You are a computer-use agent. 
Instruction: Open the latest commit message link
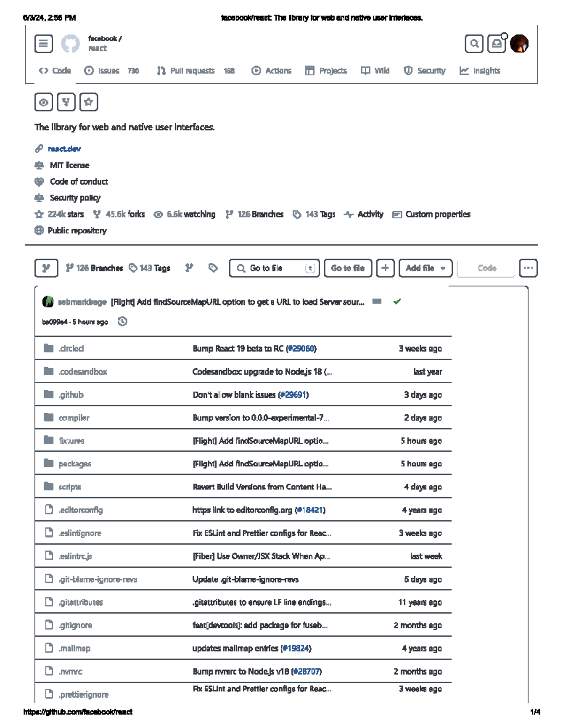coord(237,302)
